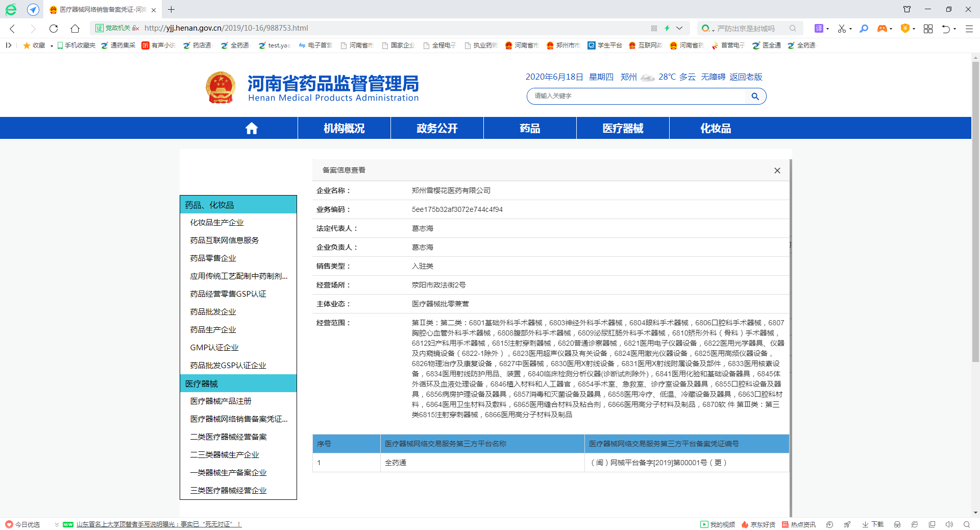Click the zoom magnifier icon in status bar
The image size is (980, 530).
click(x=967, y=524)
